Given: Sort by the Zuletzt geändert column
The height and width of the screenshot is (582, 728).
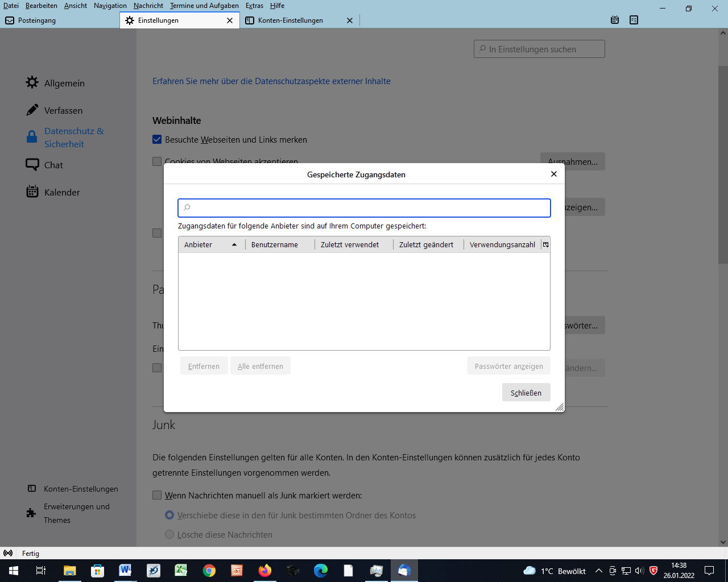Looking at the screenshot, I should 428,244.
